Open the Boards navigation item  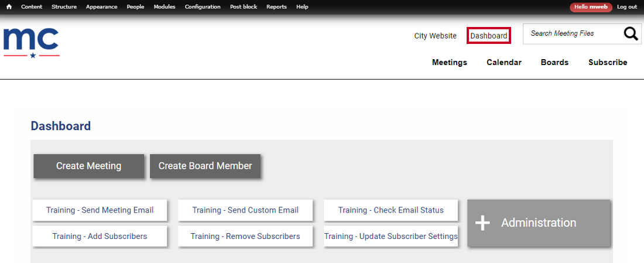coord(554,63)
